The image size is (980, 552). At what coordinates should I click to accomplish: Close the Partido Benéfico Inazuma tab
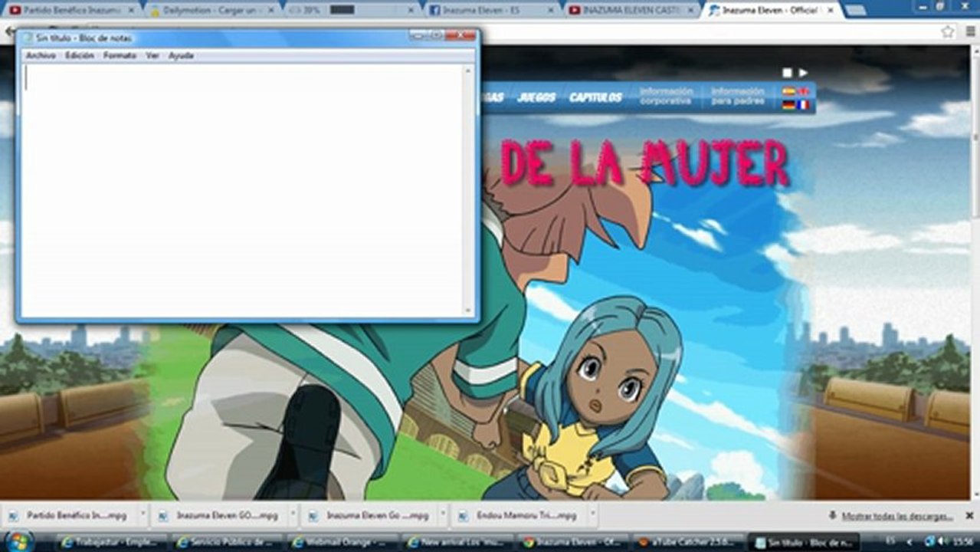[130, 11]
